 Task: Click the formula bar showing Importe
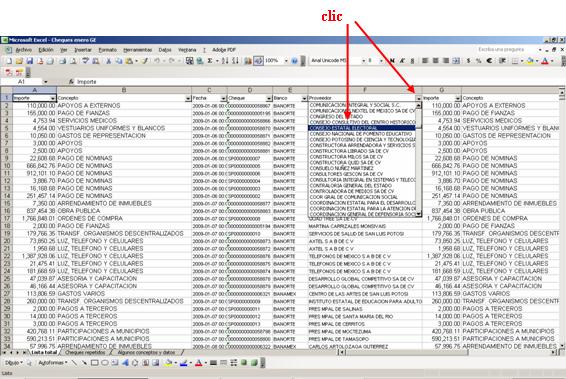[314, 82]
